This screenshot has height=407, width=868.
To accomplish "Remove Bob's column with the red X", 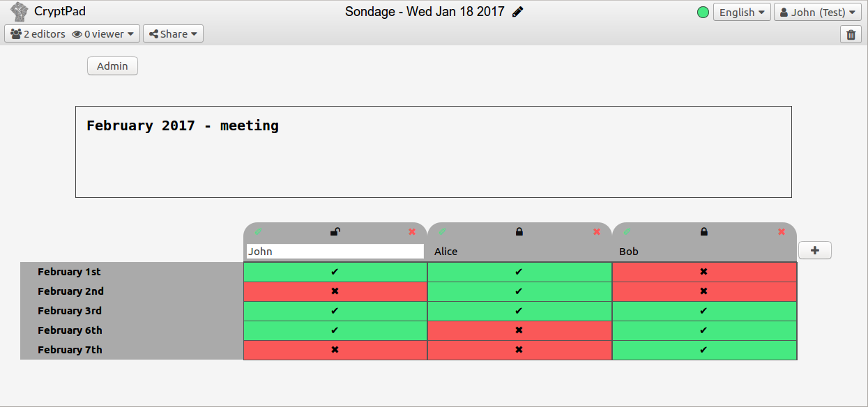I will 782,232.
